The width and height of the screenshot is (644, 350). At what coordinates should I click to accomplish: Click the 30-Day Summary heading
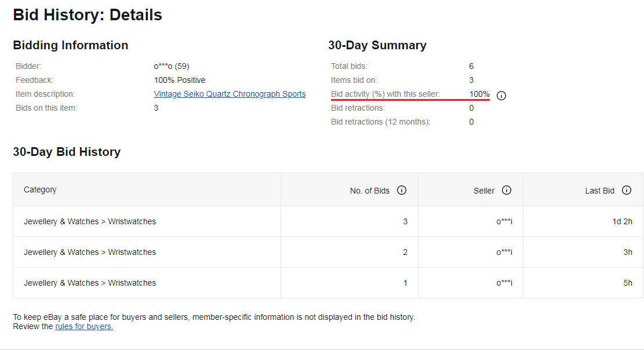(x=377, y=45)
